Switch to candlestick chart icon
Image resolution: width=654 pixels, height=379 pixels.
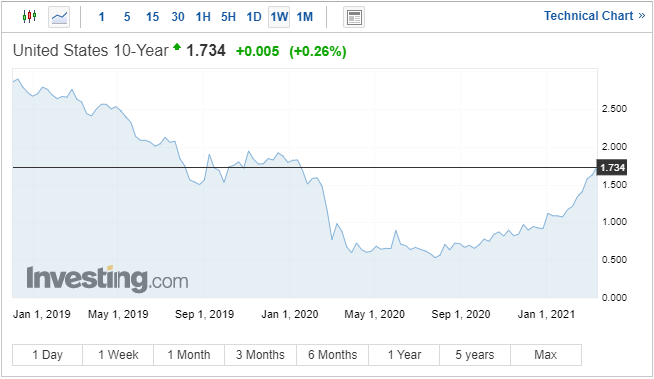pos(29,17)
